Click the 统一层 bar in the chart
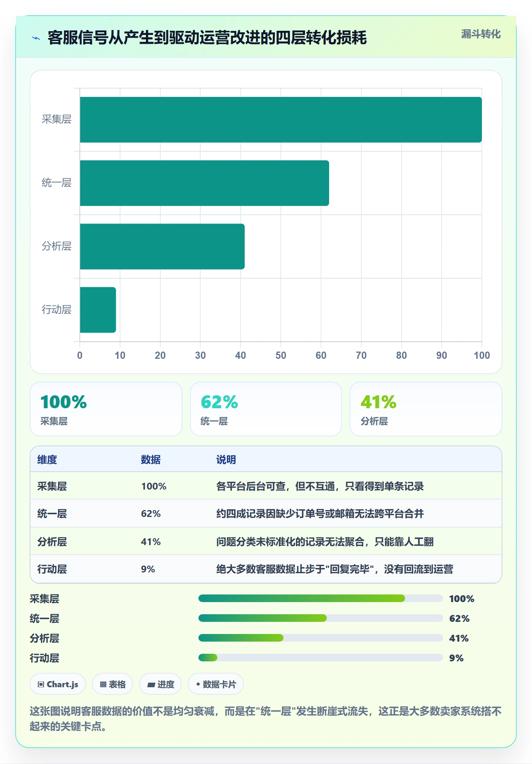 coord(204,183)
